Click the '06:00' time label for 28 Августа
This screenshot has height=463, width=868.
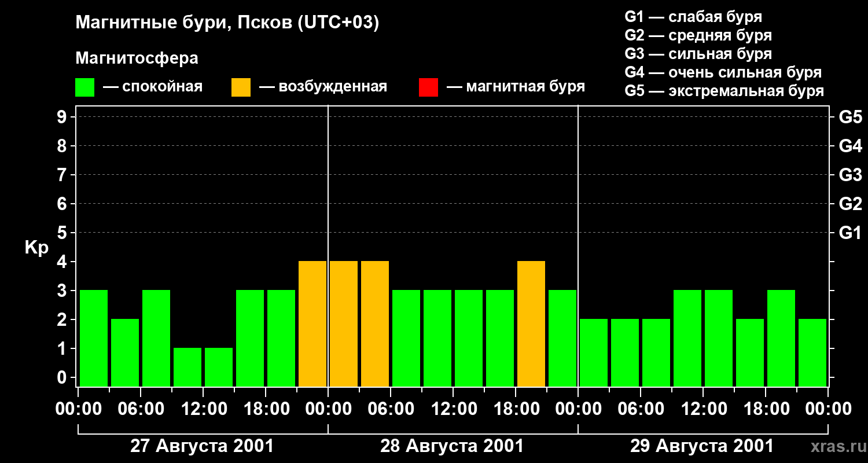pyautogui.click(x=391, y=409)
